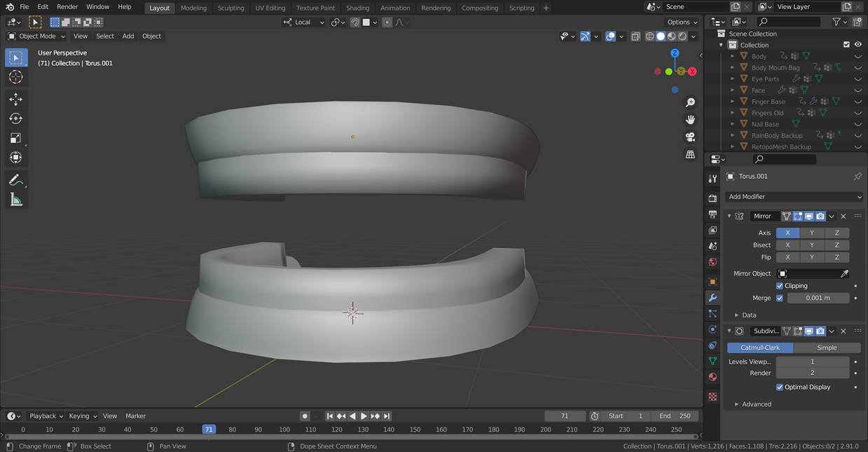
Task: Click the eyedropper beside Mirror Object
Action: [844, 273]
